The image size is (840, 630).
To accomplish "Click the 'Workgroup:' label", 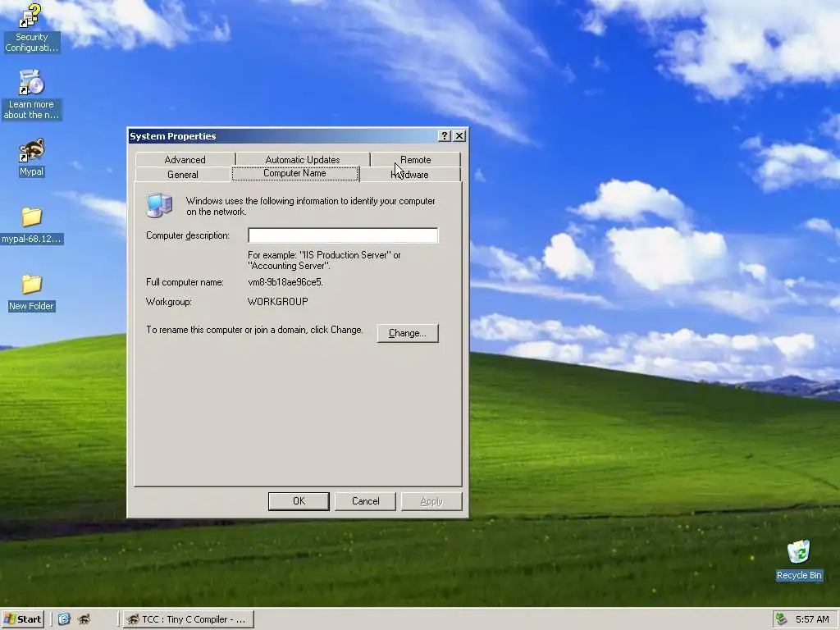I will point(169,302).
